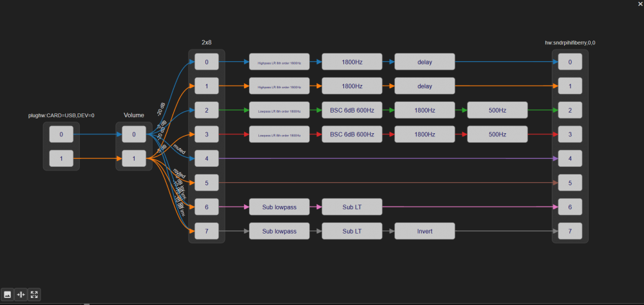The width and height of the screenshot is (644, 305).
Task: Select channel 0 of the plughw USB capture device
Action: (x=61, y=134)
